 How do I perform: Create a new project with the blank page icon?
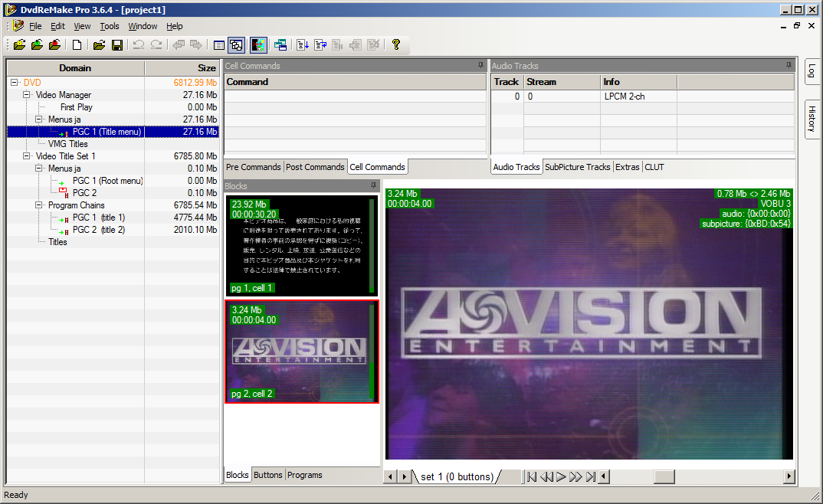(77, 45)
